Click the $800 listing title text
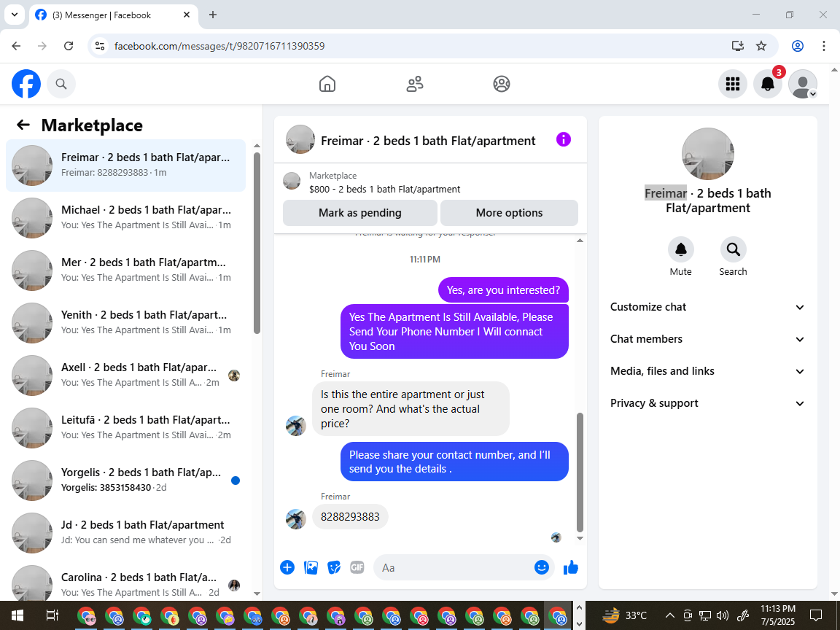840x630 pixels. pos(385,189)
